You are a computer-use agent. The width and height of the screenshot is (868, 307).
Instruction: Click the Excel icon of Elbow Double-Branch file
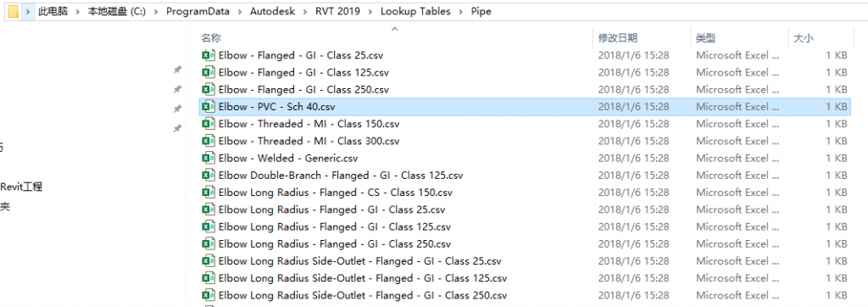pos(209,175)
